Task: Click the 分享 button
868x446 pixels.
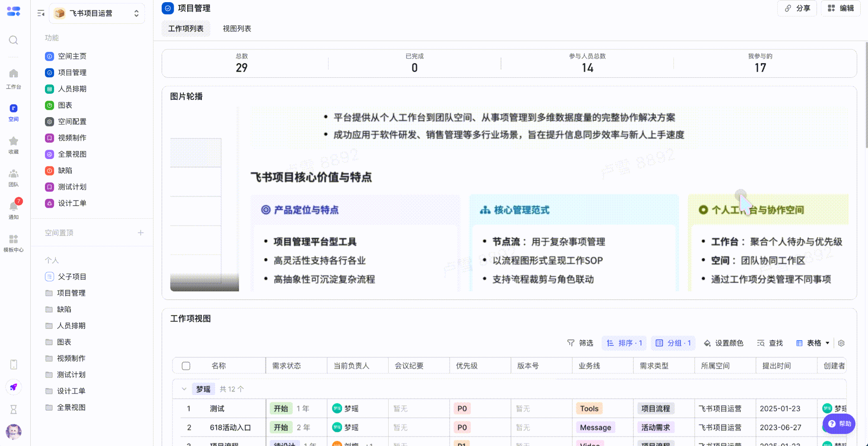Action: pos(797,8)
